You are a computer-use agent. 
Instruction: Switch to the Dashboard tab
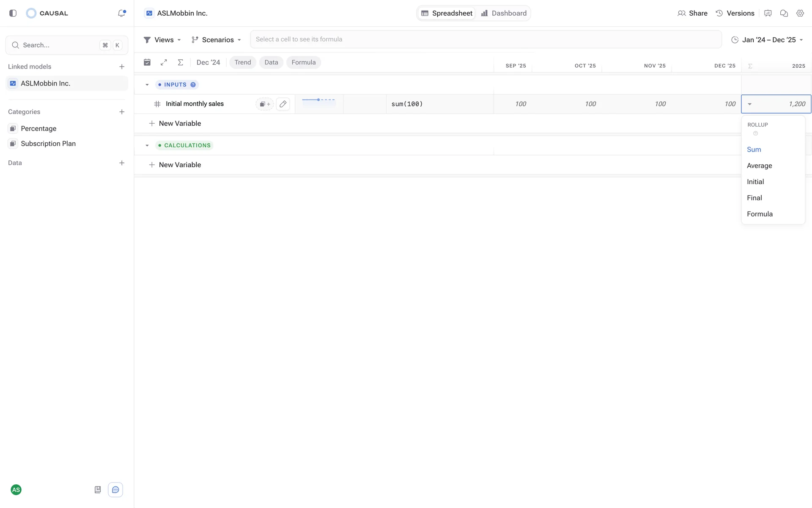click(504, 13)
